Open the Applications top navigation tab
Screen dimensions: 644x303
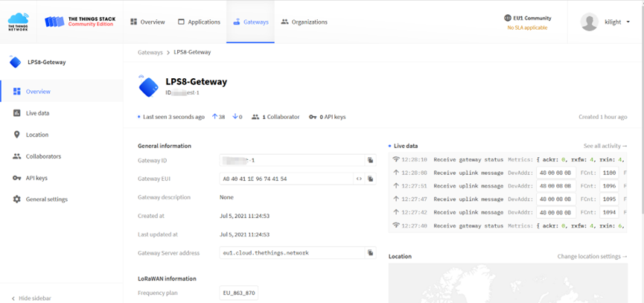[x=199, y=22]
